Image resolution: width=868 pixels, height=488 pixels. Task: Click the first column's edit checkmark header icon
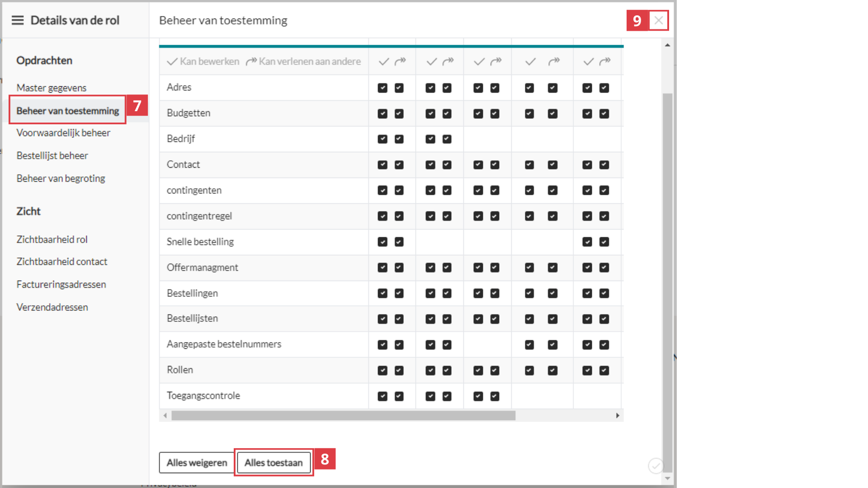tap(384, 61)
